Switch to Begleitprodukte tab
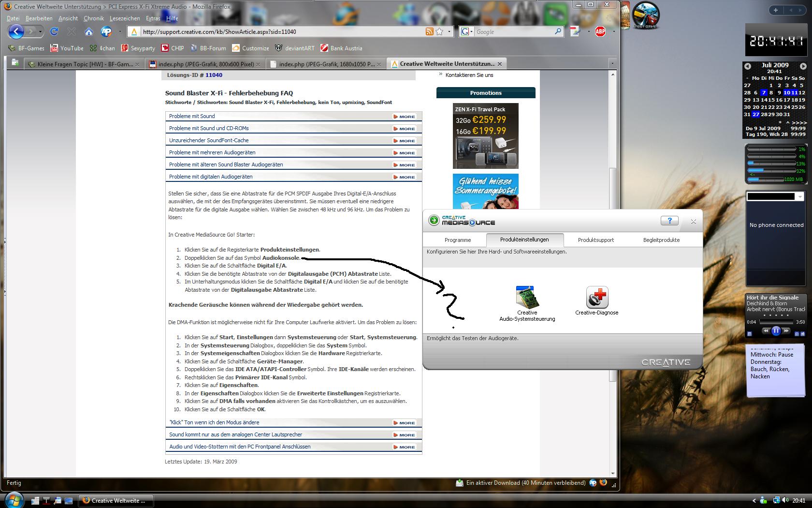Image resolution: width=812 pixels, height=508 pixels. click(x=661, y=240)
